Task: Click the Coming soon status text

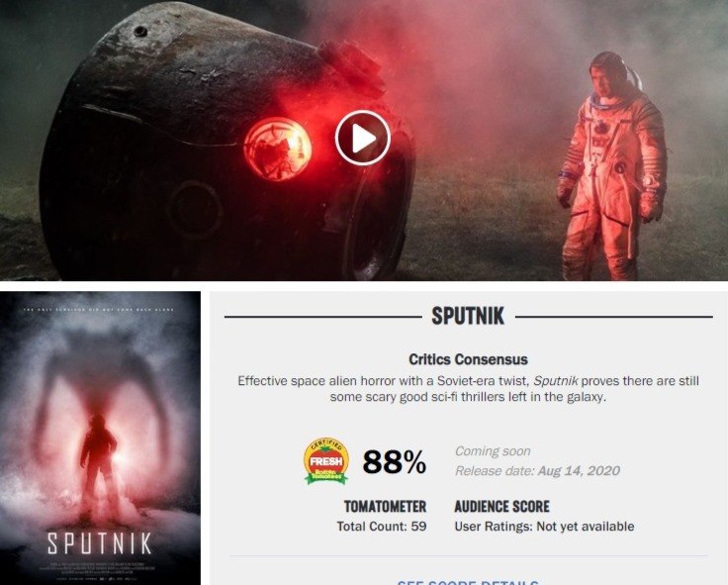Action: (x=493, y=451)
